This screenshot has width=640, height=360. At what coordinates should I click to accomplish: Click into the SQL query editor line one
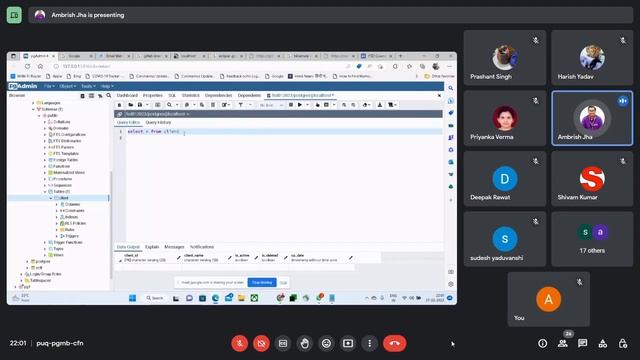pyautogui.click(x=284, y=131)
